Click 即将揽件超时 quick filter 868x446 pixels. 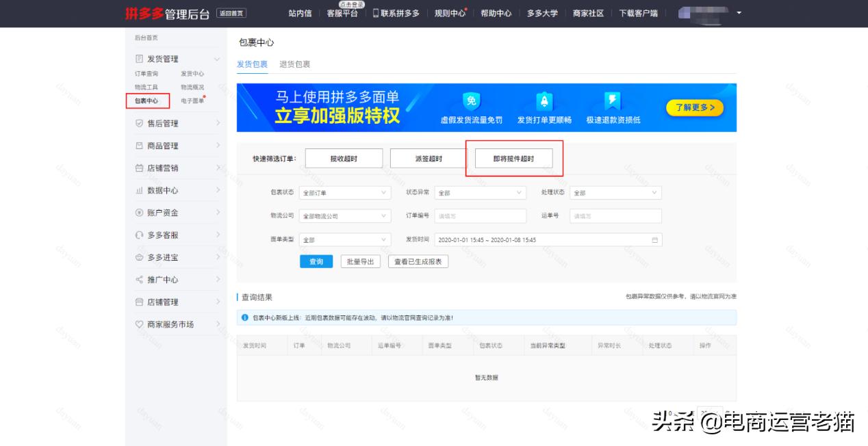[514, 157]
